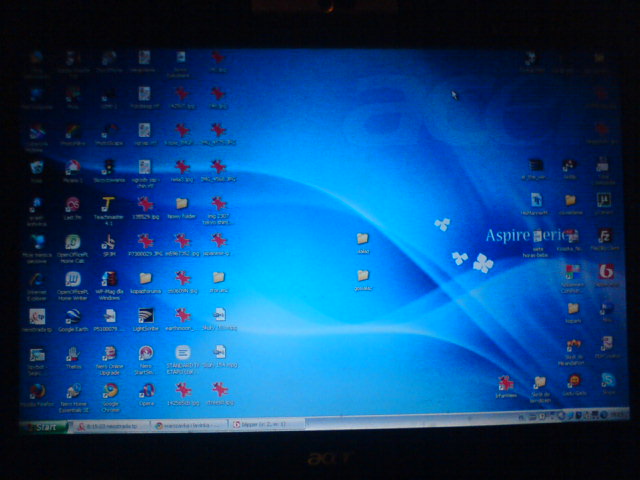640x480 pixels.
Task: Open the Teachmaster 4.1 shortcut
Action: (x=109, y=204)
